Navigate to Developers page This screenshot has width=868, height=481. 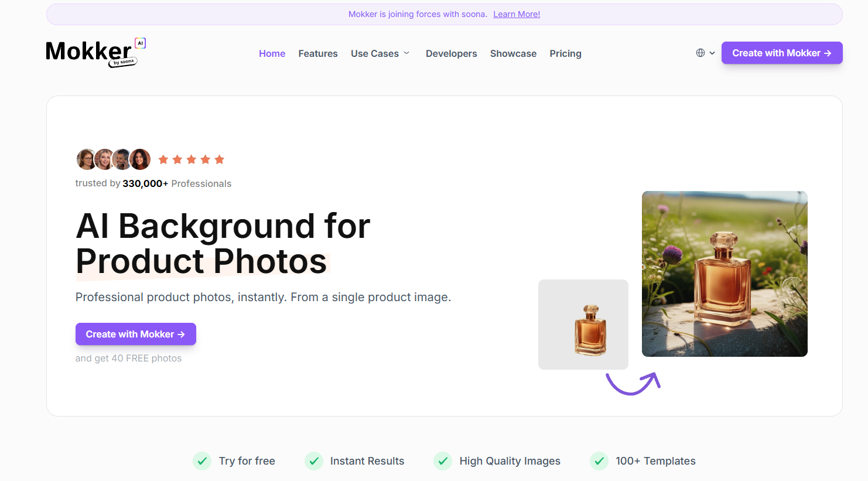point(451,53)
